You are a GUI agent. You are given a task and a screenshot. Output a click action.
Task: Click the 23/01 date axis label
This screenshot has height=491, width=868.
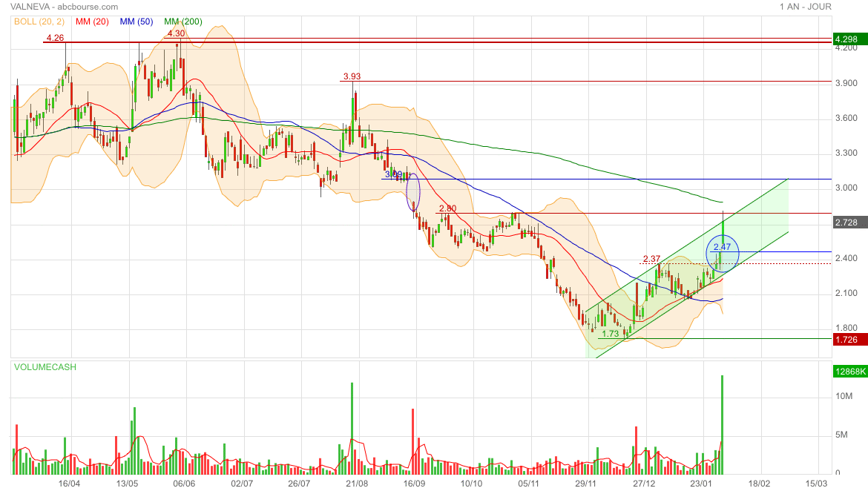(701, 484)
